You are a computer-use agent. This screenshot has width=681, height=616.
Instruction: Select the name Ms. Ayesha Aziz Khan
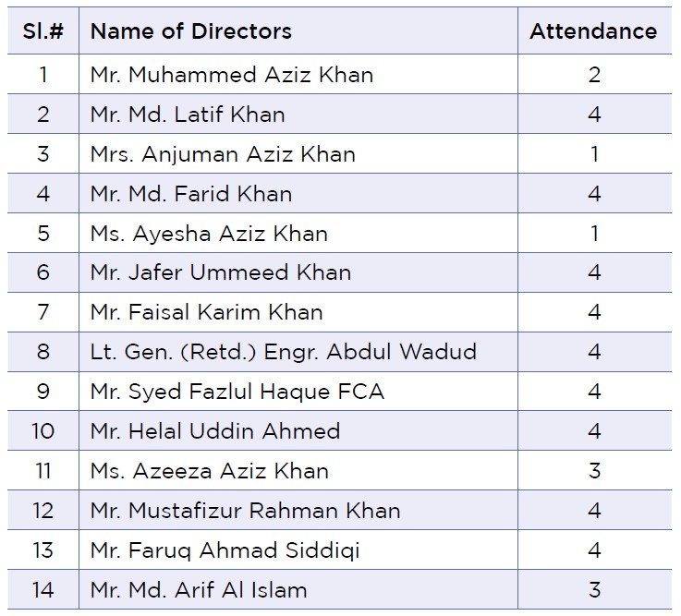(x=209, y=234)
